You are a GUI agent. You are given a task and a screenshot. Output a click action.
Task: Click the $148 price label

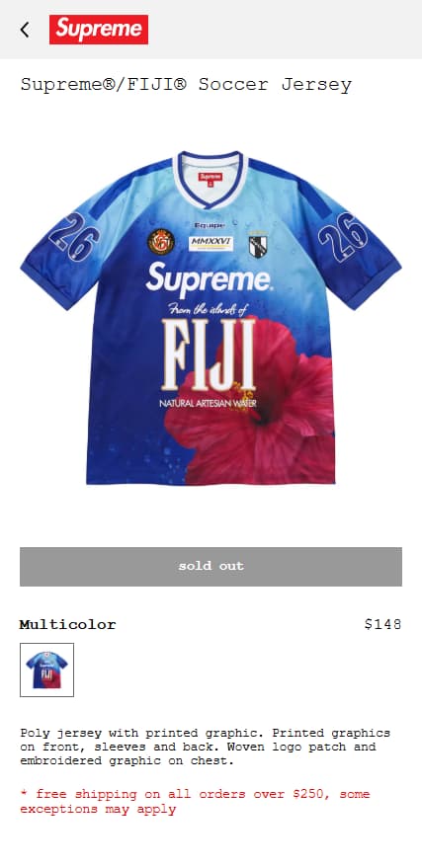coord(382,624)
